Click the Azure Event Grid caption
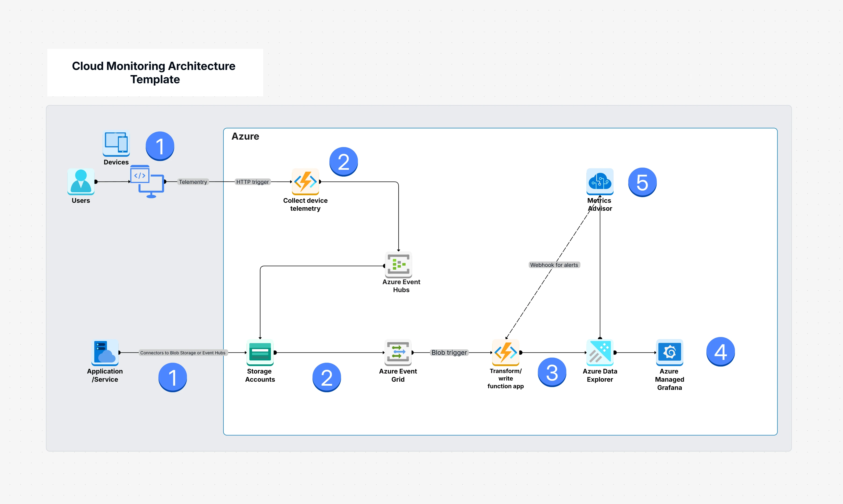 coord(398,375)
